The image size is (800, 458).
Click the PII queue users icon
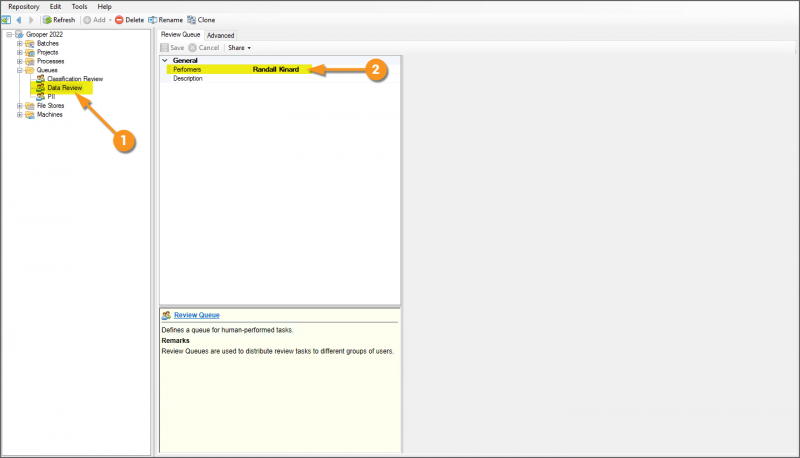40,97
